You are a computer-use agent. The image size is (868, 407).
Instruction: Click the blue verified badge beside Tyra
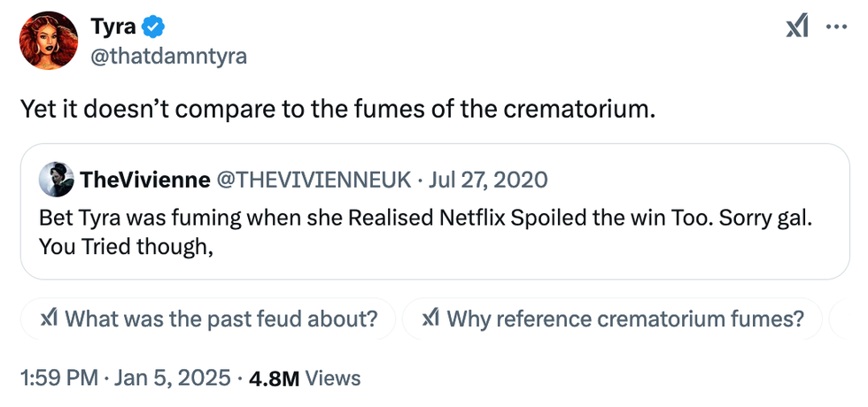tap(153, 28)
